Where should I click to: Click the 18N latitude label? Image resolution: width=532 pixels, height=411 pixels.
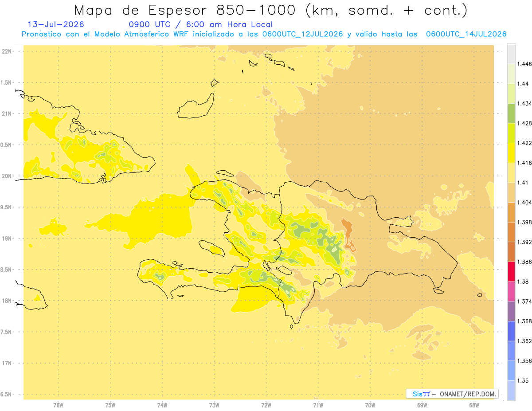pyautogui.click(x=6, y=301)
